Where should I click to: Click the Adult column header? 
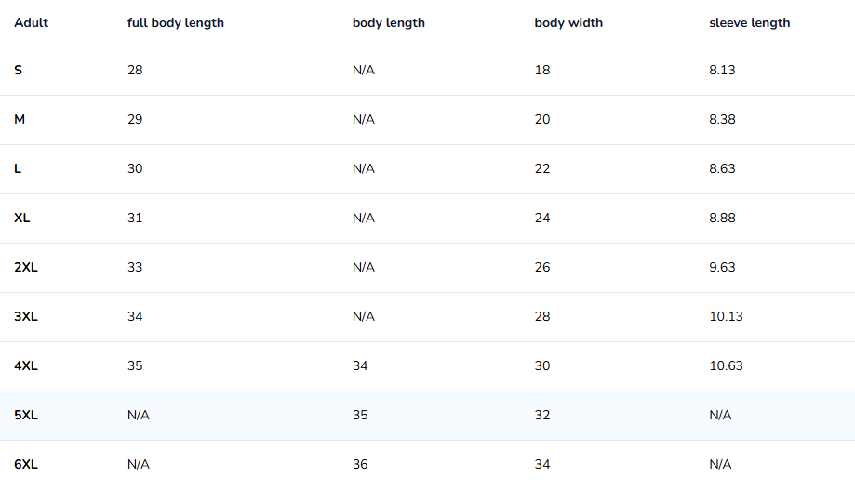pos(31,23)
